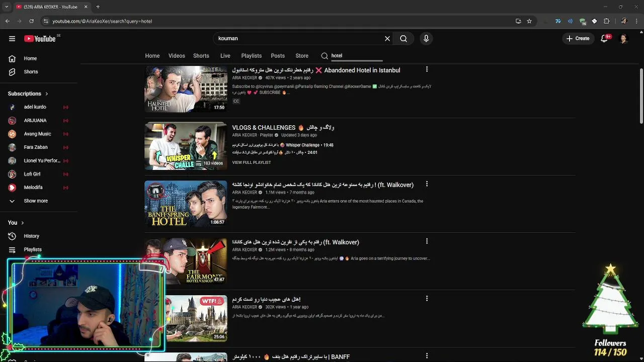Open options menu for the BANFF video
The height and width of the screenshot is (362, 644).
pyautogui.click(x=427, y=356)
